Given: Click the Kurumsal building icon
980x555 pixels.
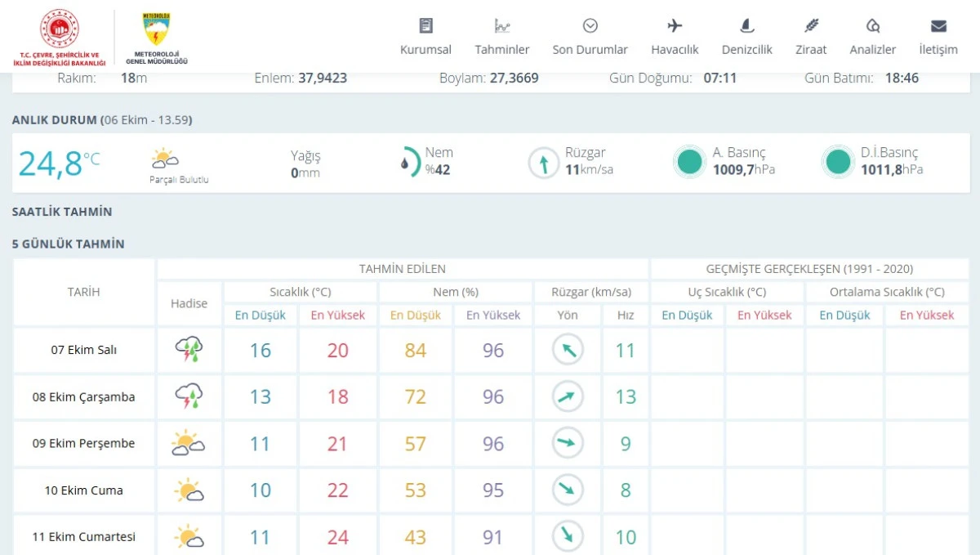Looking at the screenshot, I should tap(425, 25).
